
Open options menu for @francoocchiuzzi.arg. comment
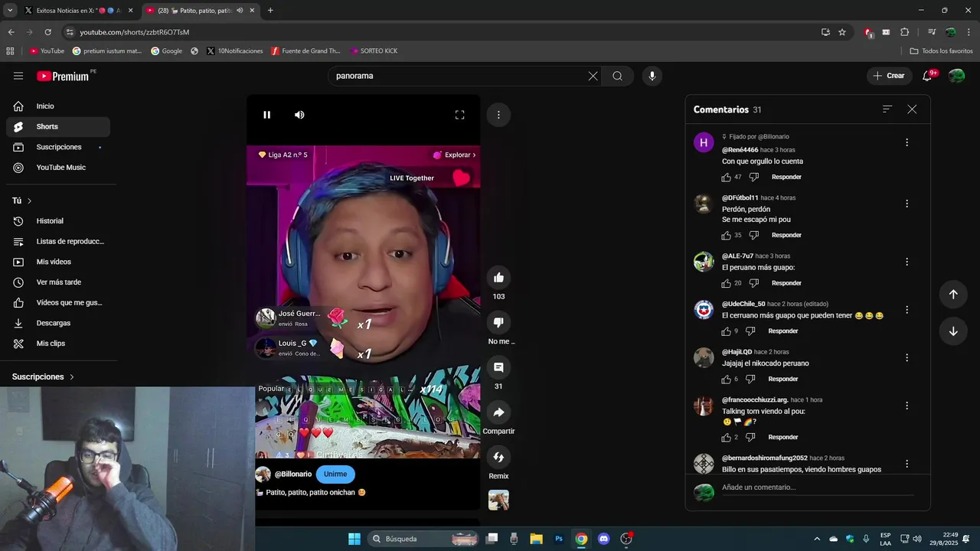click(x=906, y=406)
